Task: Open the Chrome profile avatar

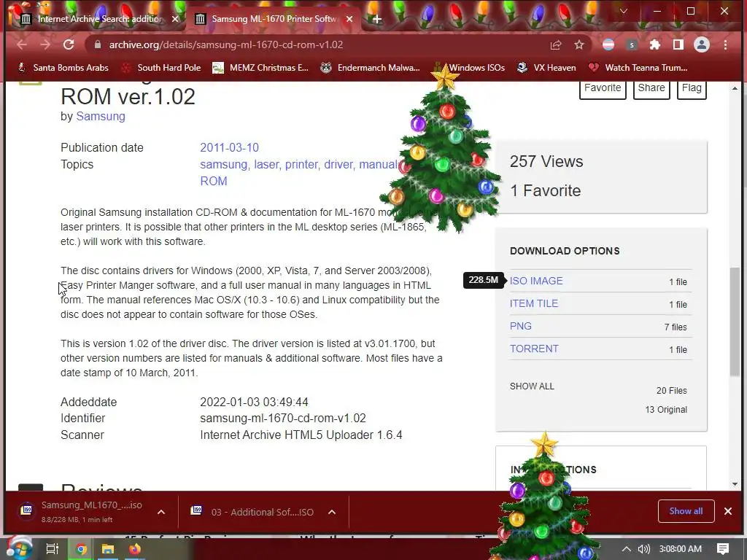Action: pos(701,44)
